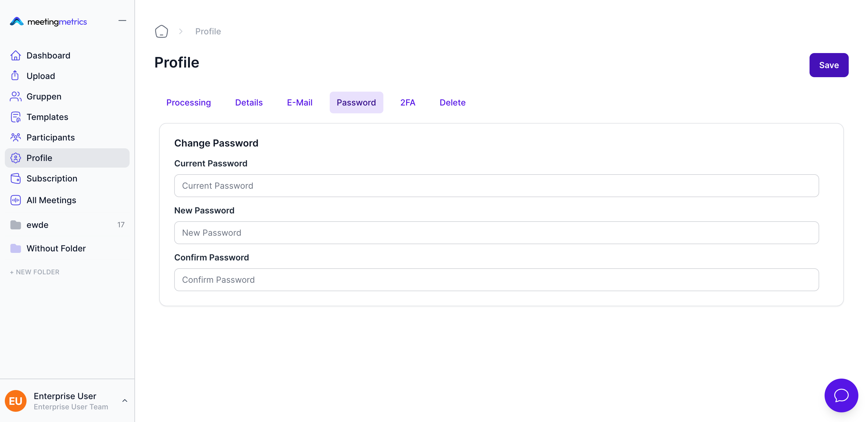Click into the Confirm Password field
Screen dimensions: 868x422
click(496, 280)
